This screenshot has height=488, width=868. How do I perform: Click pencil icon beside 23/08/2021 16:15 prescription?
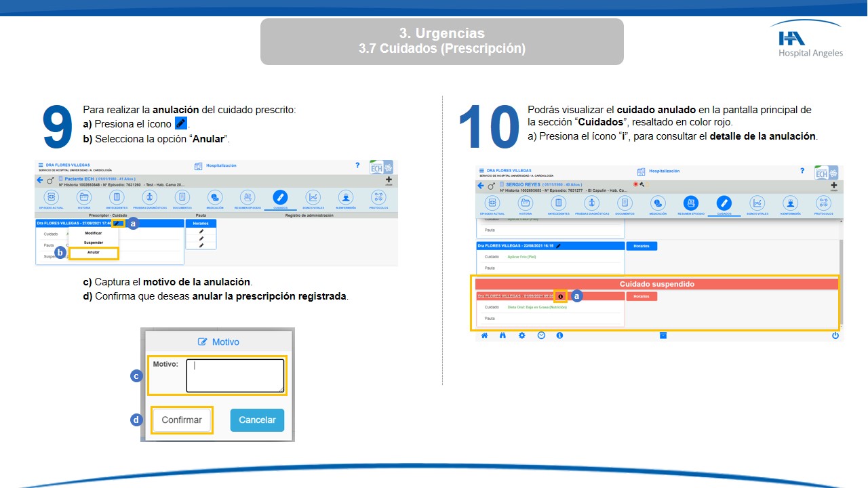558,246
